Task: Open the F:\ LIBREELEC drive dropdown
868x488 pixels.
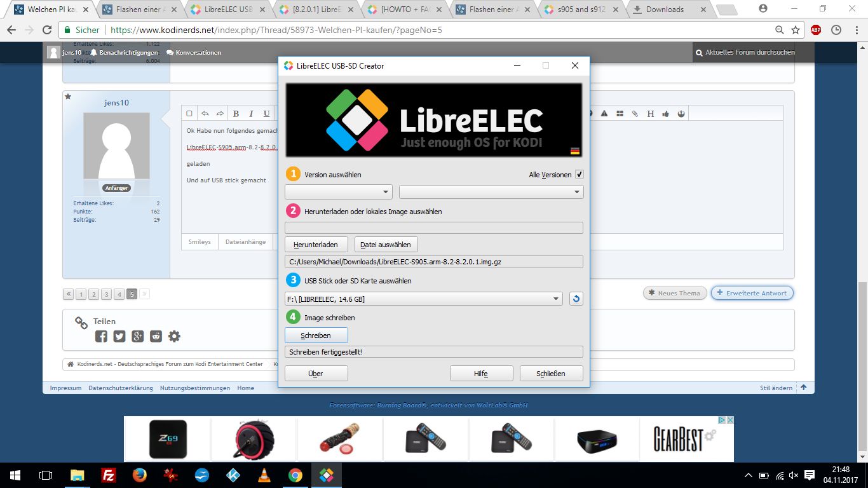Action: 424,299
